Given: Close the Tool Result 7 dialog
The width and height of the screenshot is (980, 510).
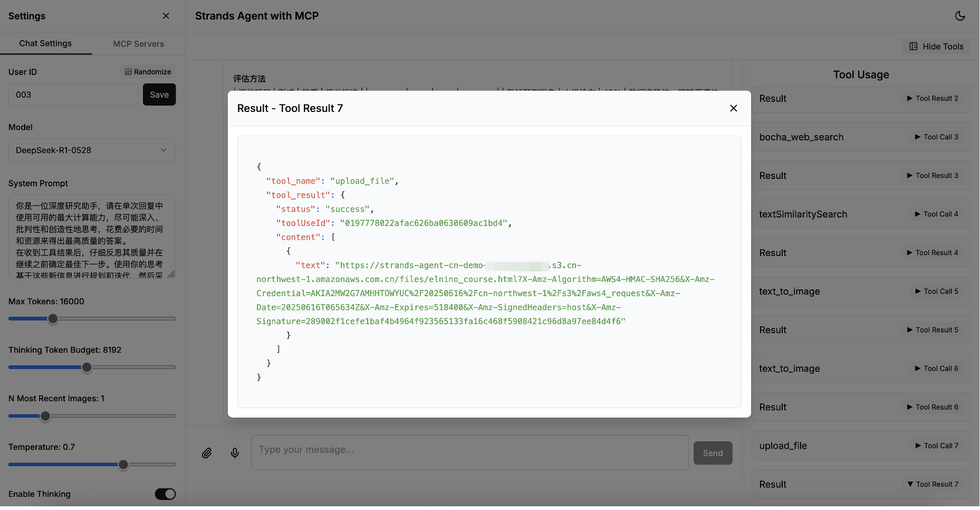Looking at the screenshot, I should tap(733, 108).
